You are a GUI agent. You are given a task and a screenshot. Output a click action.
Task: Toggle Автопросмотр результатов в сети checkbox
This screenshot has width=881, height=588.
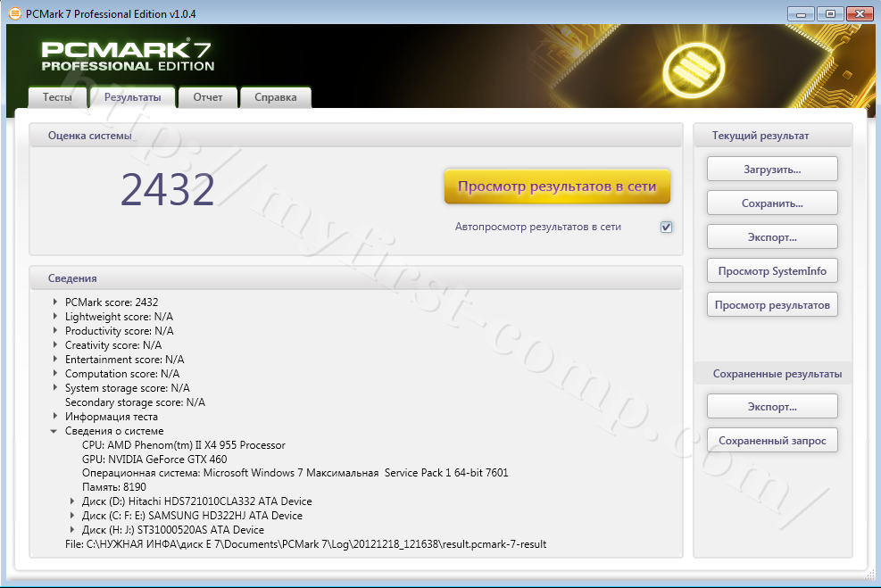point(666,227)
